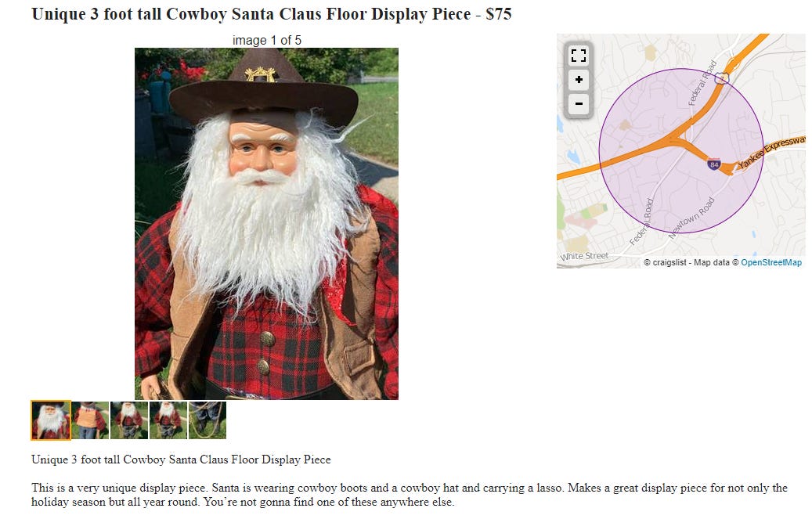This screenshot has height=519, width=812.
Task: Zoom out on the map
Action: (x=579, y=103)
